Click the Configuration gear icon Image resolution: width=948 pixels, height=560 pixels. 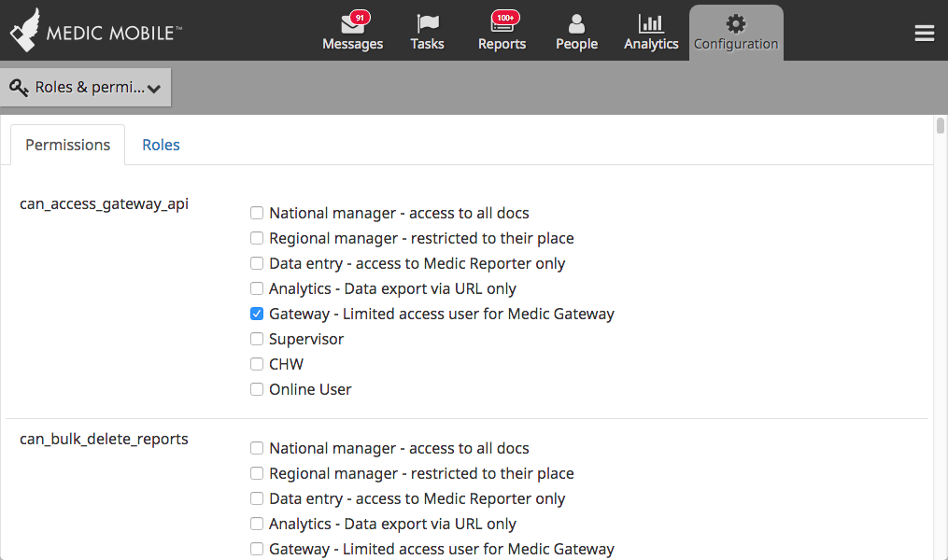736,24
